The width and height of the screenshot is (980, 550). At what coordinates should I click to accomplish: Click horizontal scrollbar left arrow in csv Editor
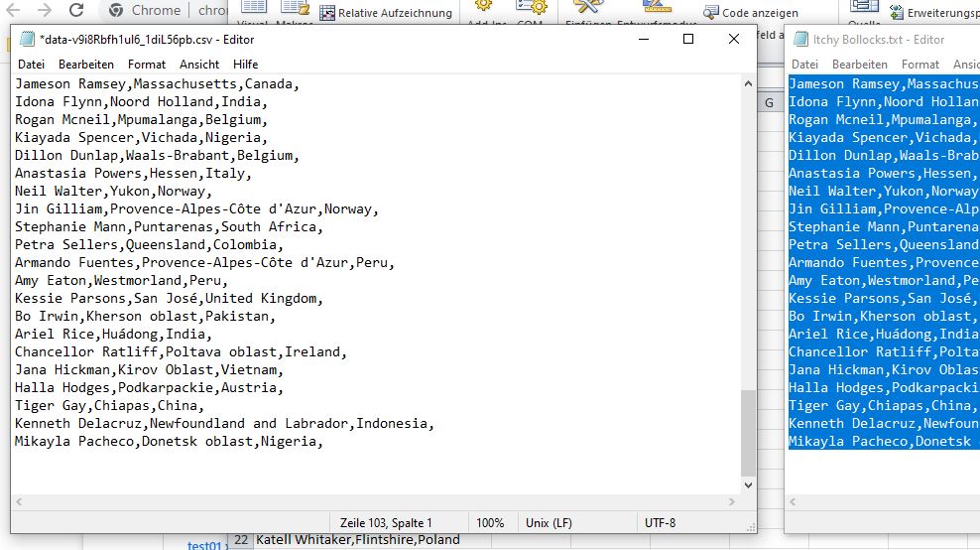(19, 501)
